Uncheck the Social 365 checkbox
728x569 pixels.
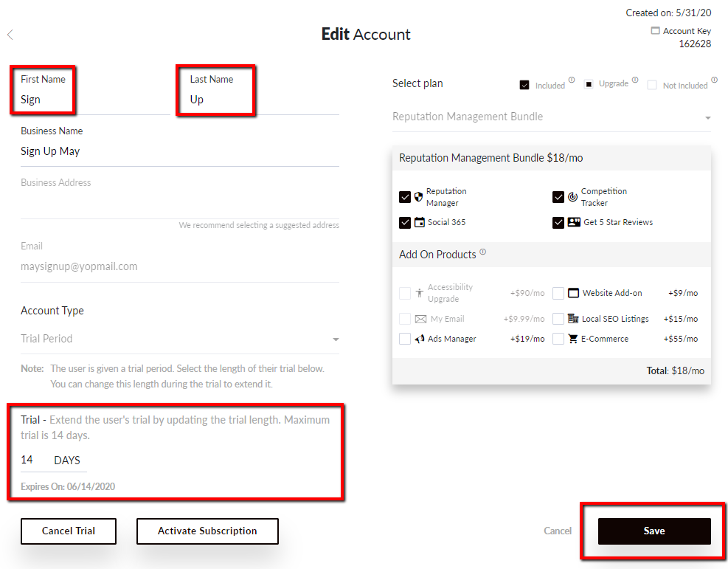405,222
